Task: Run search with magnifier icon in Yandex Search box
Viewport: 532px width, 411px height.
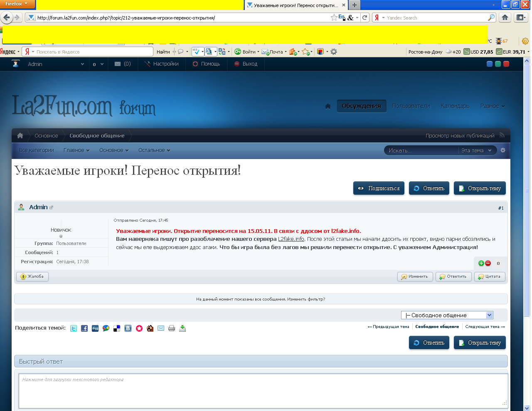Action: coord(491,17)
